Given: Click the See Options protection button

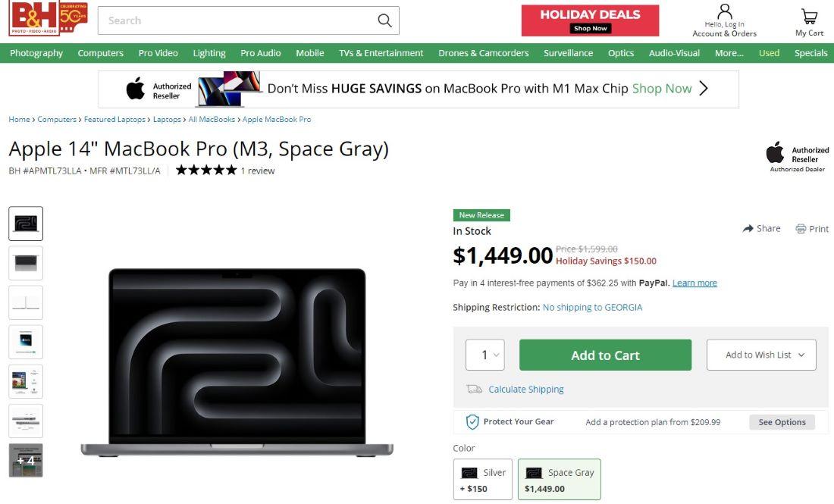Looking at the screenshot, I should [x=782, y=422].
